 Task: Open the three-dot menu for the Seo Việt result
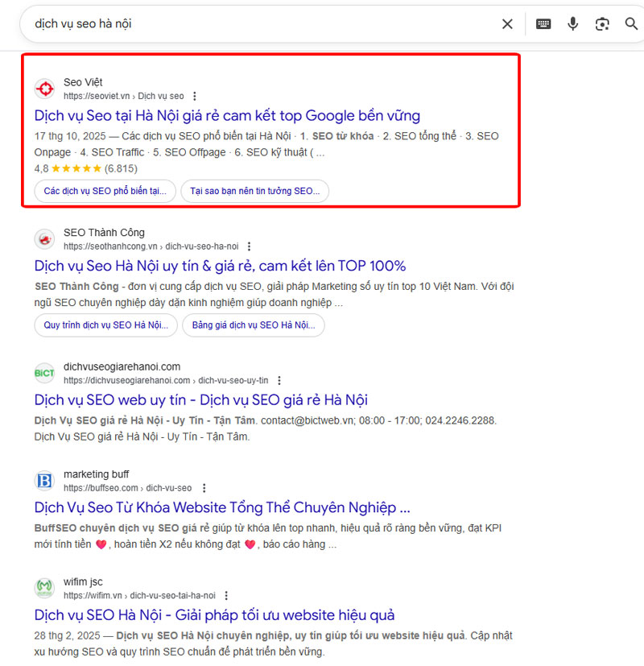196,96
